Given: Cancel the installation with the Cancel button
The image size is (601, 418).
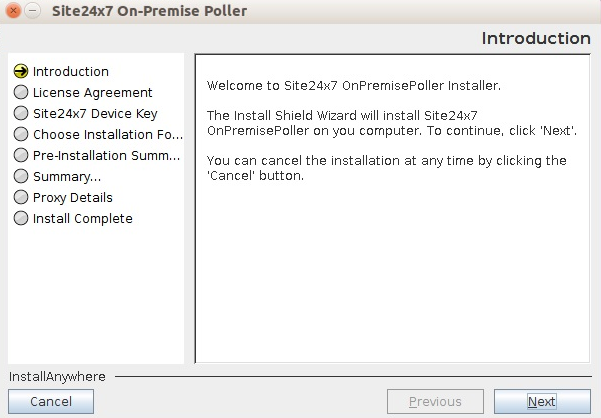Looking at the screenshot, I should point(51,402).
